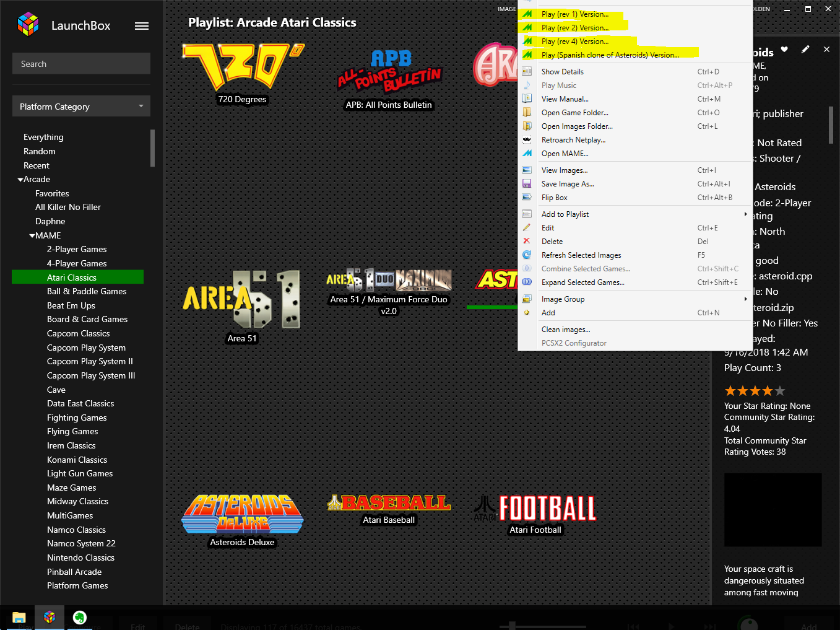Open the hamburger menu beside LaunchBox title
The height and width of the screenshot is (630, 840).
[142, 26]
